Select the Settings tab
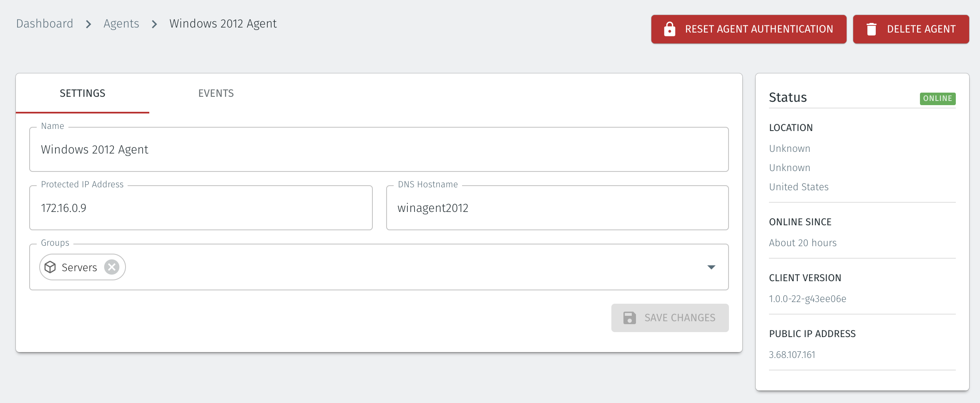 coord(83,93)
